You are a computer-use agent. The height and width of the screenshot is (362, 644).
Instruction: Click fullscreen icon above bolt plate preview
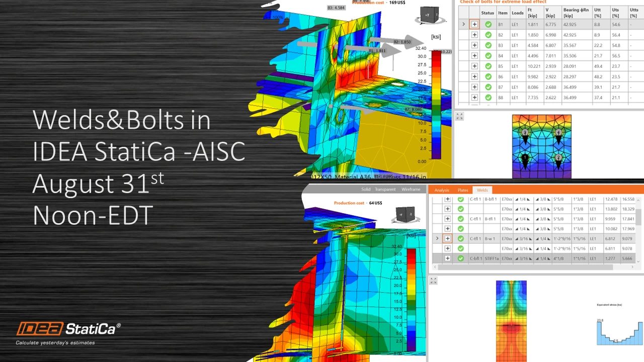(x=459, y=116)
